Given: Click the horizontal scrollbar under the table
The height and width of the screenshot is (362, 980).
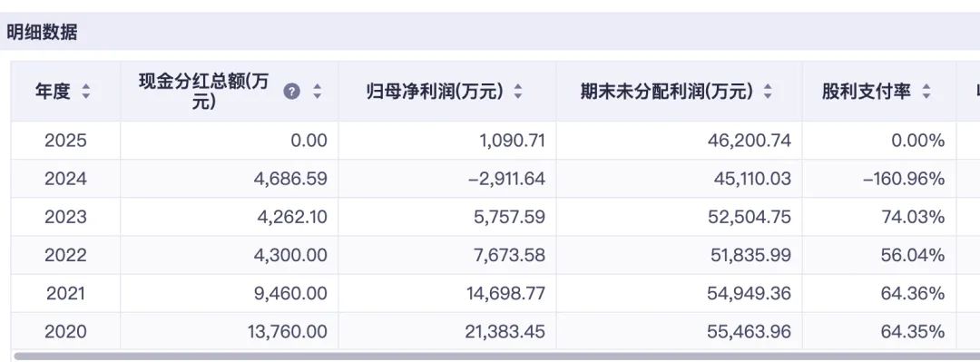Looking at the screenshot, I should 497,357.
